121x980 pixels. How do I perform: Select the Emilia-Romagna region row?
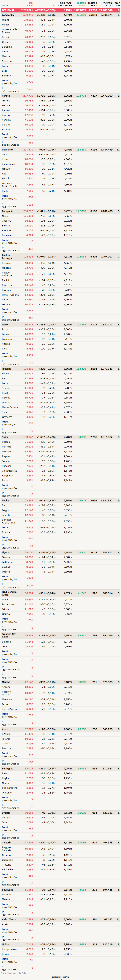tap(60, 256)
